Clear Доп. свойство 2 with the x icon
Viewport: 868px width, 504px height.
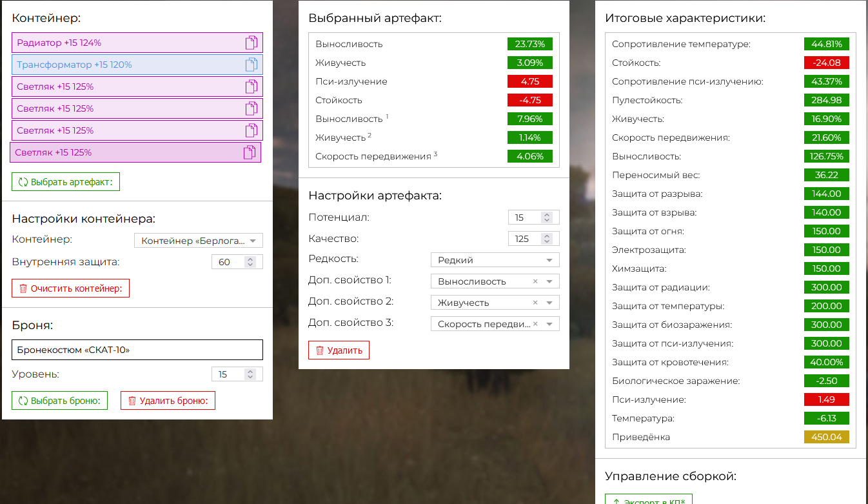[535, 303]
